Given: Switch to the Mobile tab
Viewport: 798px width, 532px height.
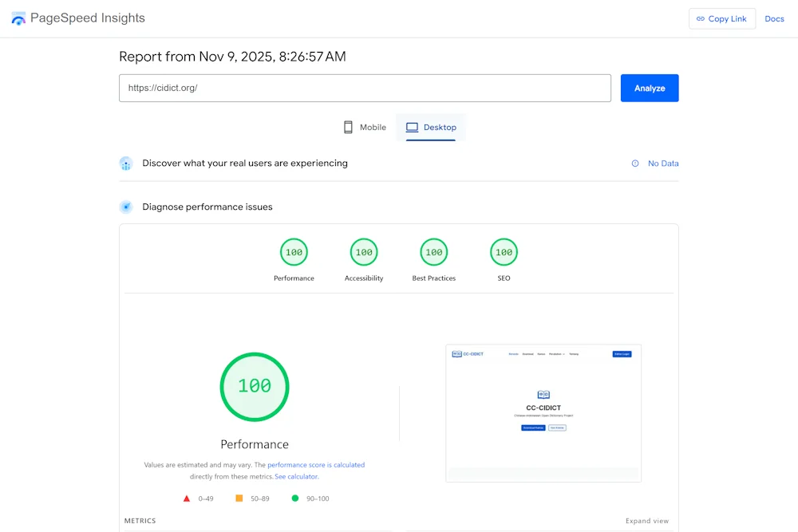Looking at the screenshot, I should pyautogui.click(x=365, y=128).
